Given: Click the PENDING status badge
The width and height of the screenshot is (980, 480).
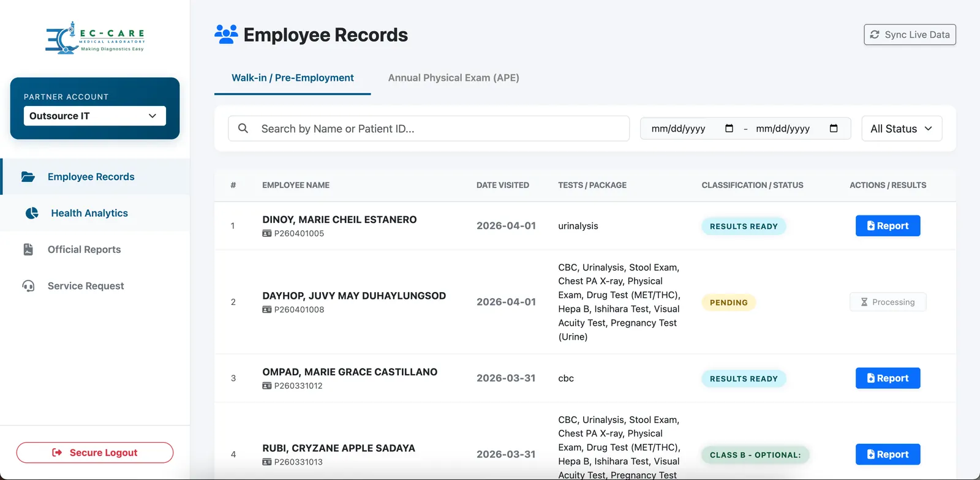Looking at the screenshot, I should [x=729, y=302].
